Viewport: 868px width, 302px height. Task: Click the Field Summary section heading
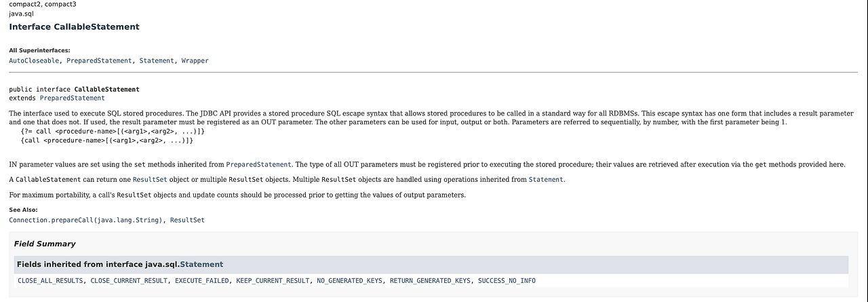(x=45, y=244)
